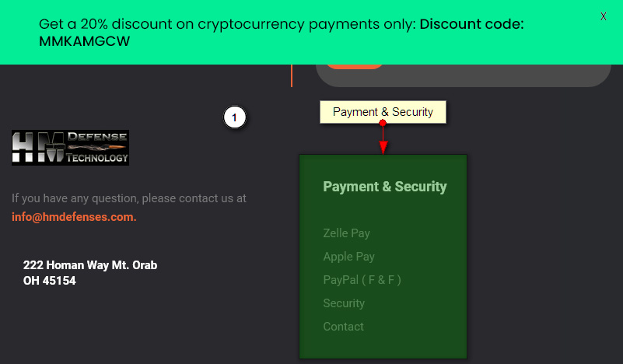This screenshot has width=623, height=364.
Task: Click the numbered step marker 1
Action: tap(234, 117)
